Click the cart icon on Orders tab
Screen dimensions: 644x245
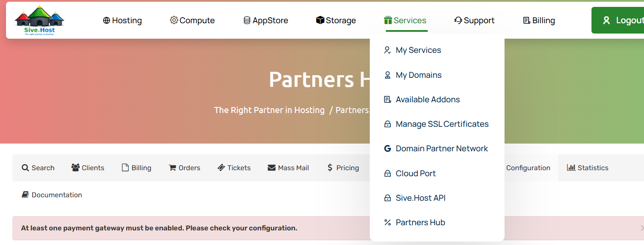pyautogui.click(x=173, y=168)
